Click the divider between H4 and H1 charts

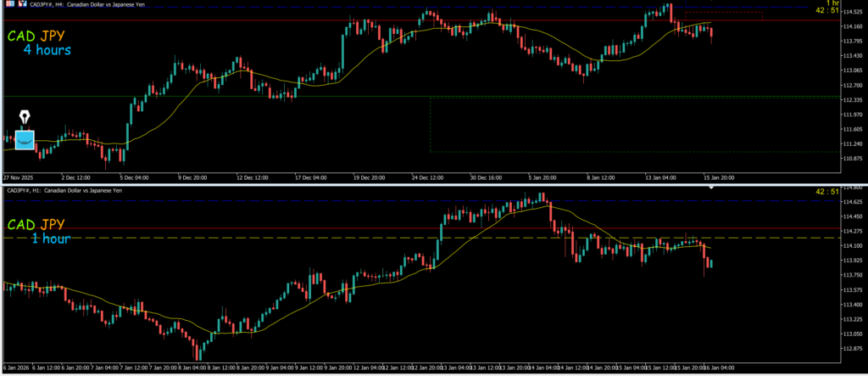[x=424, y=183]
